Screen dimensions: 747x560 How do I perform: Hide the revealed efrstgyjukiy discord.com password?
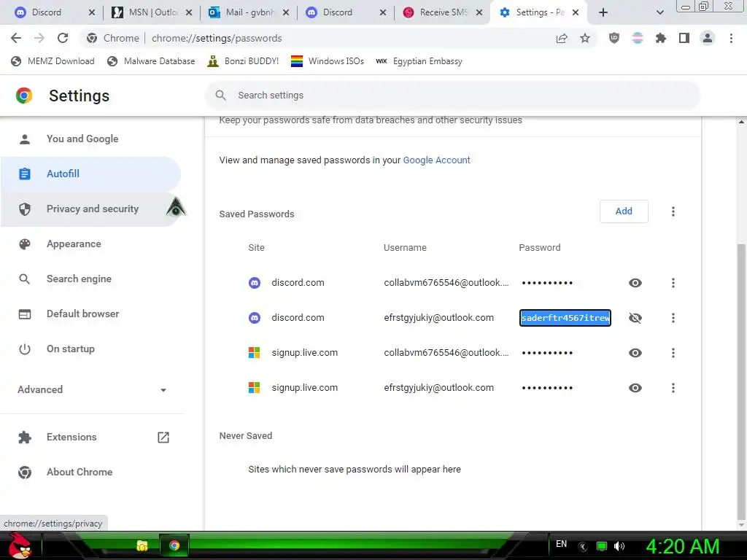pyautogui.click(x=635, y=318)
